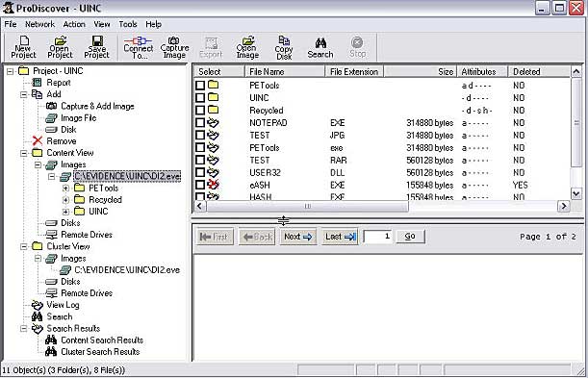Click the Copy Disk toolbar icon
Image resolution: width=588 pixels, height=378 pixels.
pos(284,47)
